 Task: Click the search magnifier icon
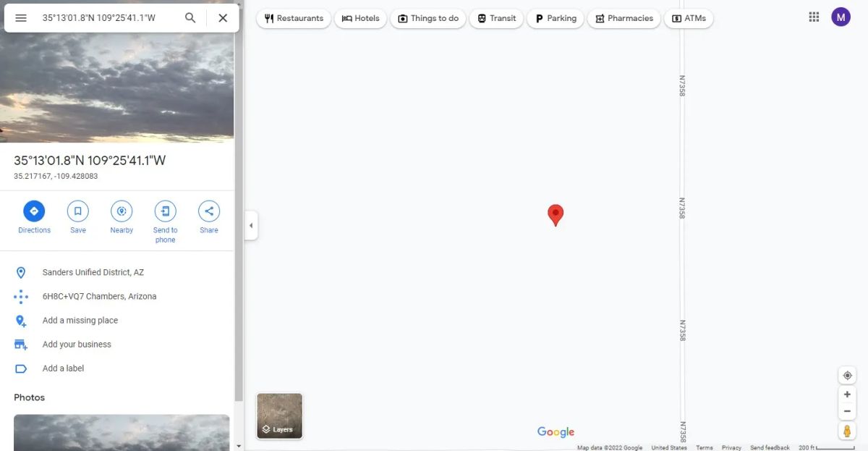(190, 18)
